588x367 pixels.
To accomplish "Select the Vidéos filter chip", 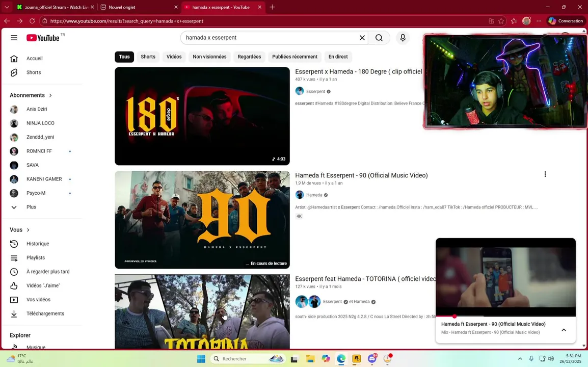I will coord(174,57).
